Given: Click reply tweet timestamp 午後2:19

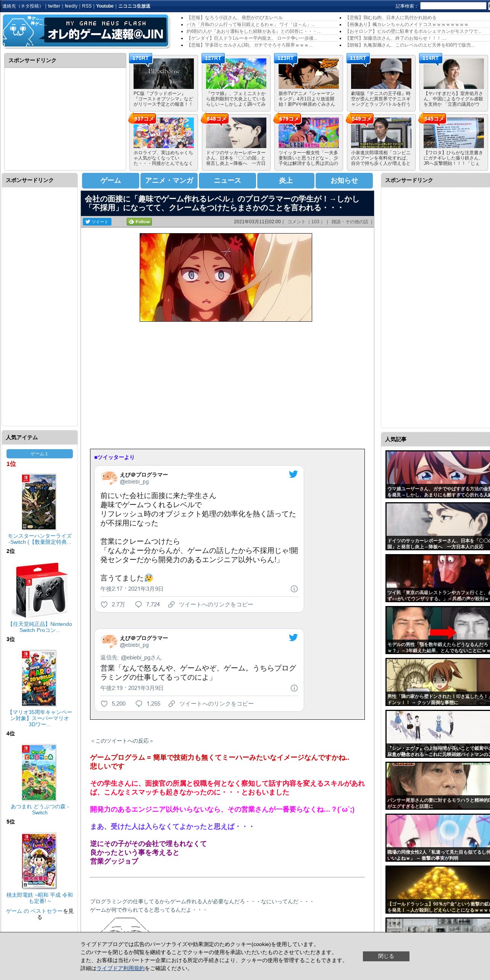Looking at the screenshot, I should [132, 688].
